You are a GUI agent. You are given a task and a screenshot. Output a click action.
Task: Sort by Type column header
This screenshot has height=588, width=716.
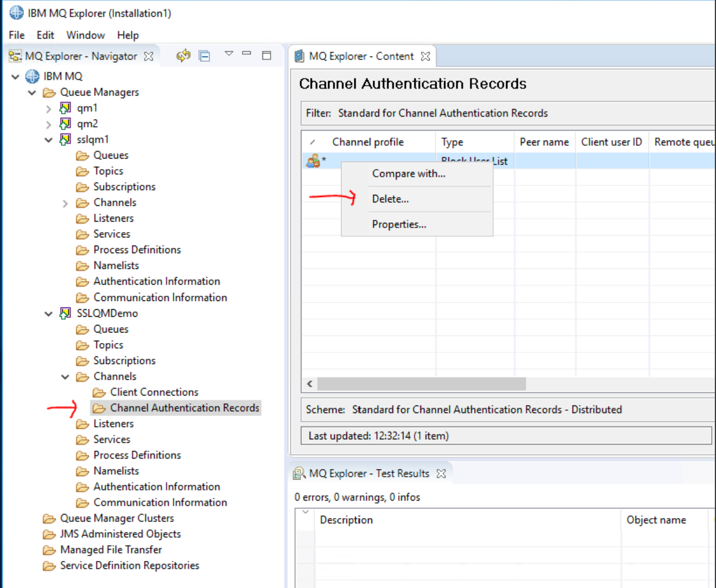475,142
